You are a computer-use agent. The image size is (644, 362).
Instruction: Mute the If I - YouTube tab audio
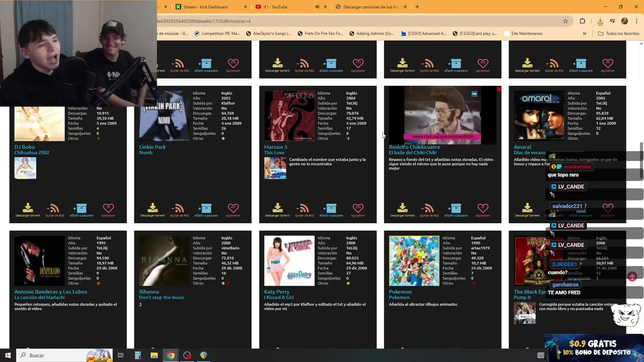(317, 7)
